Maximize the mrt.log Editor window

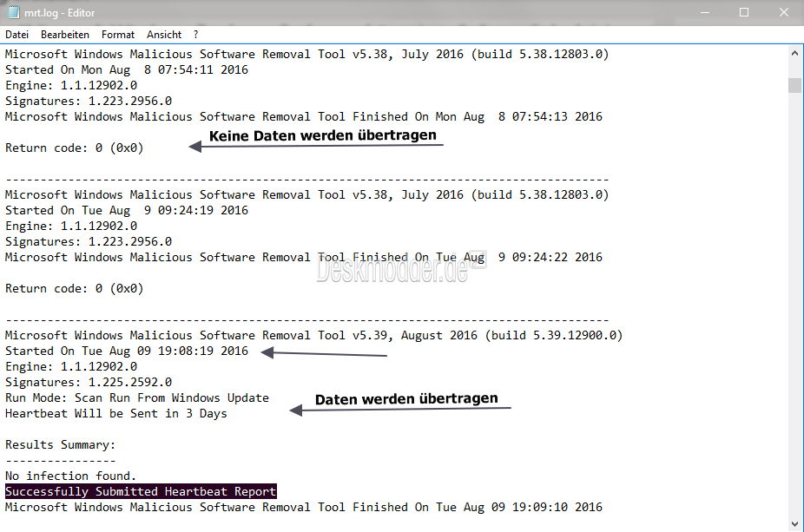pyautogui.click(x=744, y=12)
